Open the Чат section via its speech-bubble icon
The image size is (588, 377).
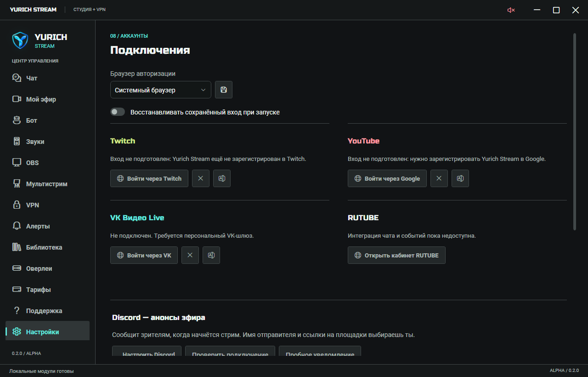[x=17, y=78]
